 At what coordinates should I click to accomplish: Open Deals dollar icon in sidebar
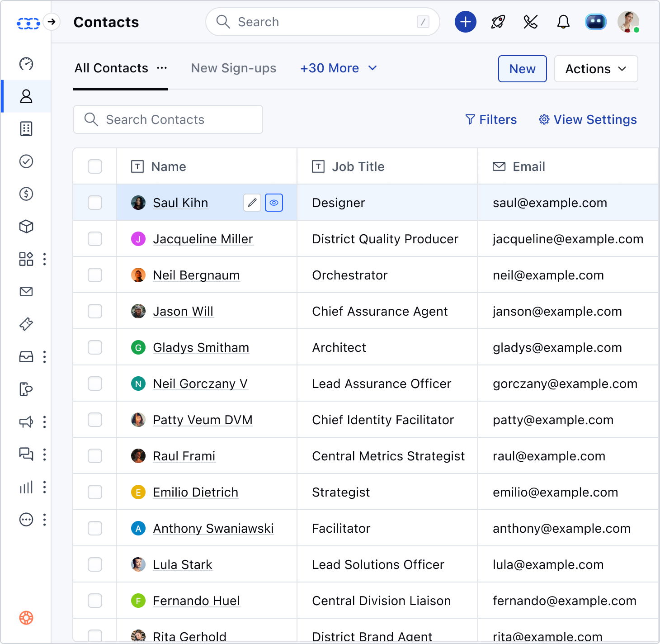pyautogui.click(x=26, y=194)
